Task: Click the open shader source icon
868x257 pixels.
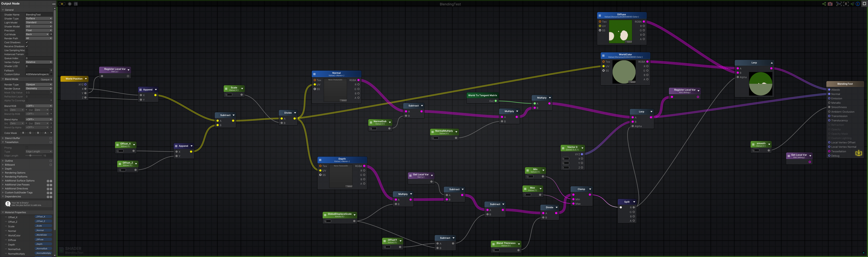Action: tap(76, 4)
